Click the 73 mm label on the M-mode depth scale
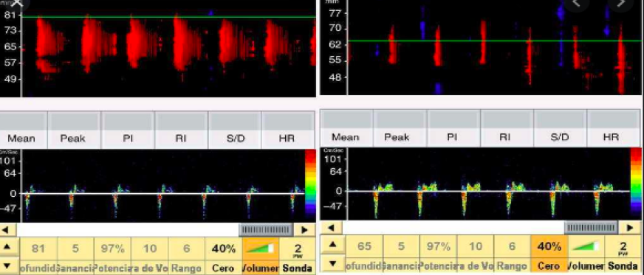This screenshot has height=275, width=644. point(11,31)
